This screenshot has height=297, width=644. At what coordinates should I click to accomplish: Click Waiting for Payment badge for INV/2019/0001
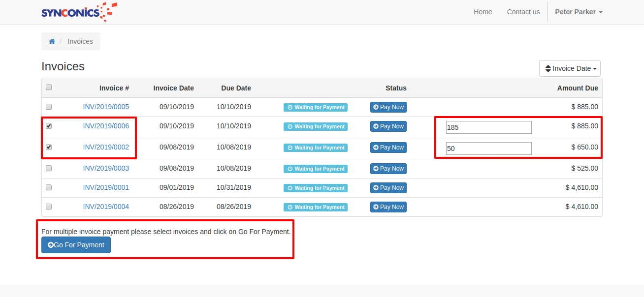click(x=315, y=188)
